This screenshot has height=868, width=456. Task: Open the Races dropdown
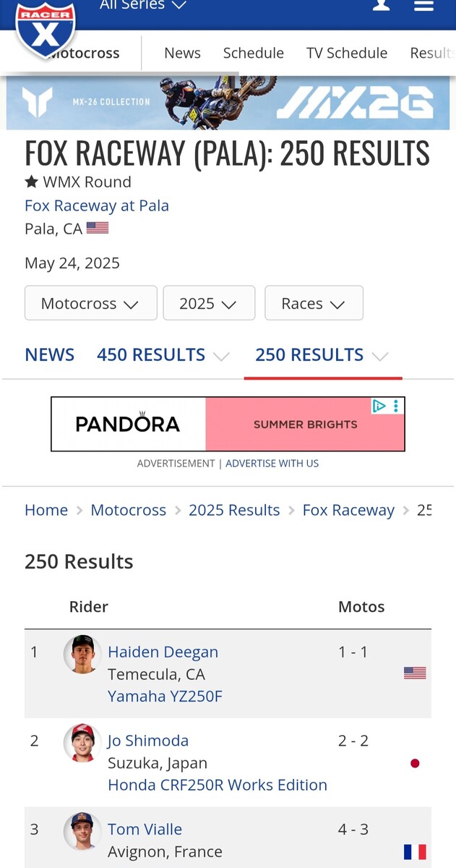(x=314, y=303)
